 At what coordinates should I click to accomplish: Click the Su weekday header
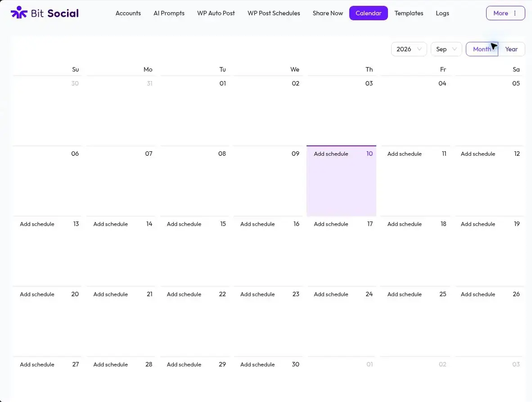75,69
